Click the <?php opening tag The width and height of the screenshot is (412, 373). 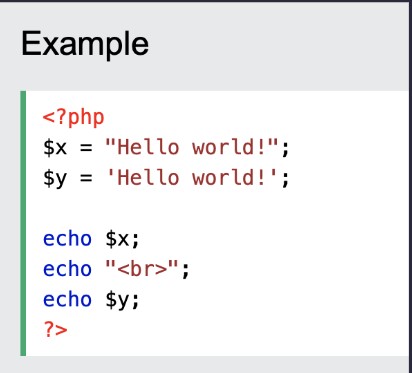click(x=74, y=118)
